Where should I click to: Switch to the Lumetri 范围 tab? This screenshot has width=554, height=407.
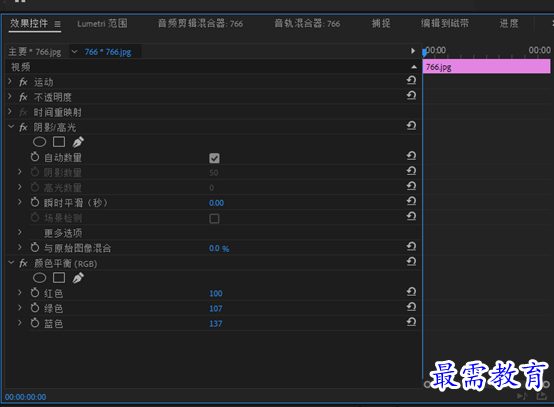[102, 24]
